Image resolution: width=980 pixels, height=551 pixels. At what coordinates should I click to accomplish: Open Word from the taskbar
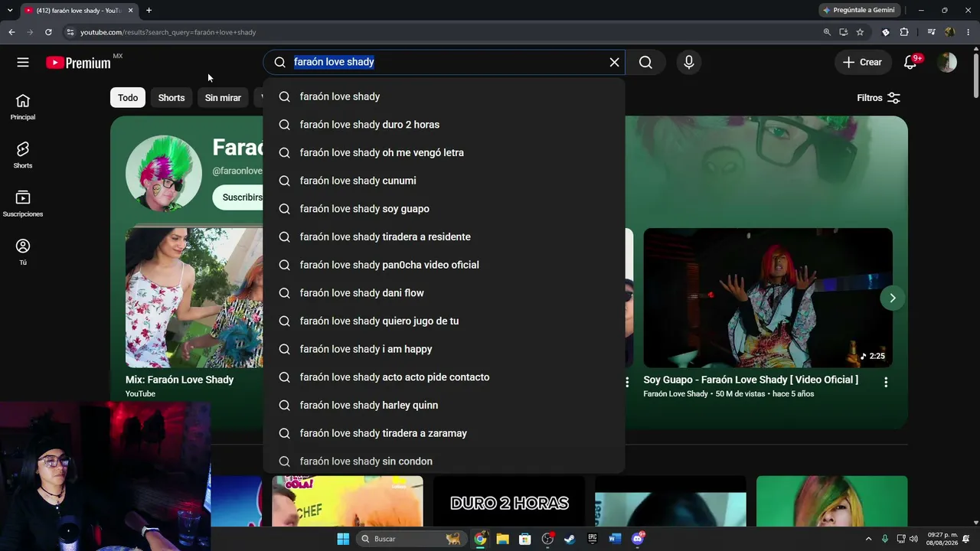click(x=614, y=539)
